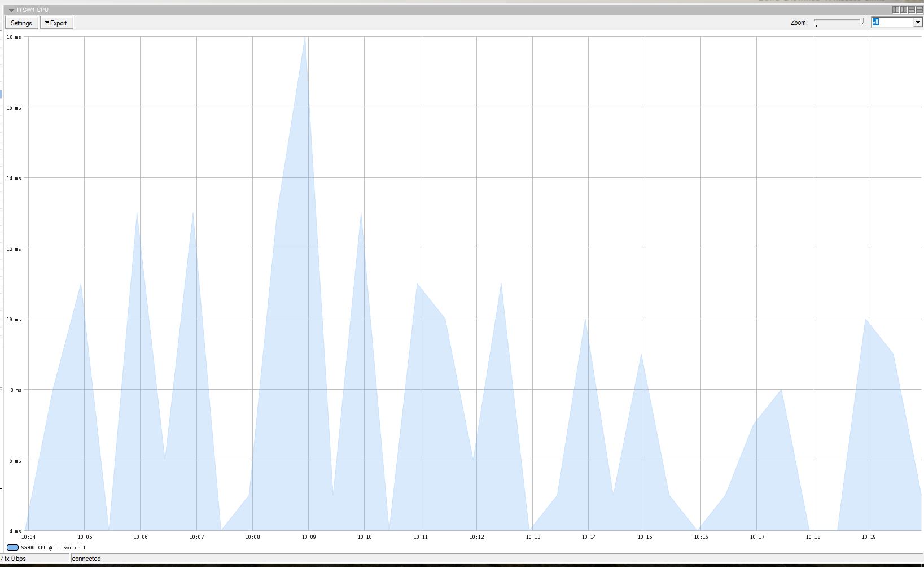The width and height of the screenshot is (924, 567).
Task: Select the vertical split-pane layout icon
Action: [895, 10]
